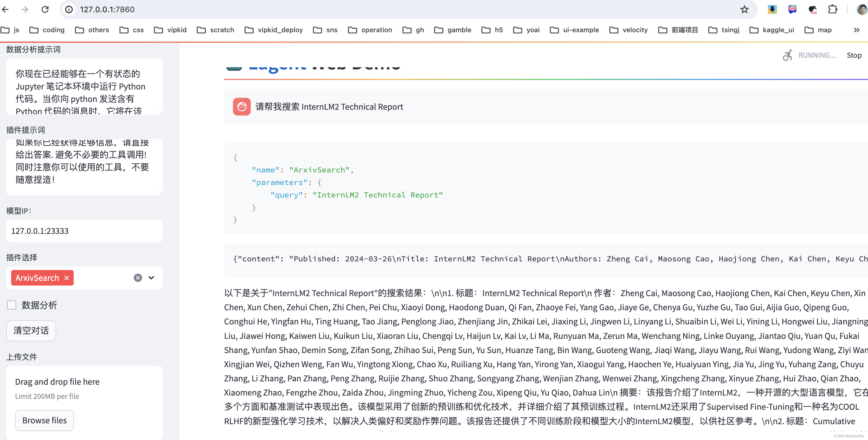Open the Chrome profile avatar
The image size is (868, 440).
(862, 9)
